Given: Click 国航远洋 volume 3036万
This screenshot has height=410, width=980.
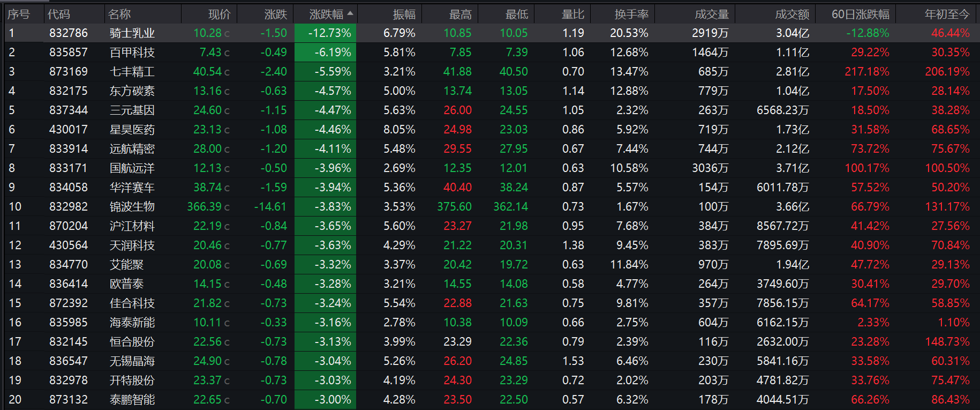Looking at the screenshot, I should (711, 168).
